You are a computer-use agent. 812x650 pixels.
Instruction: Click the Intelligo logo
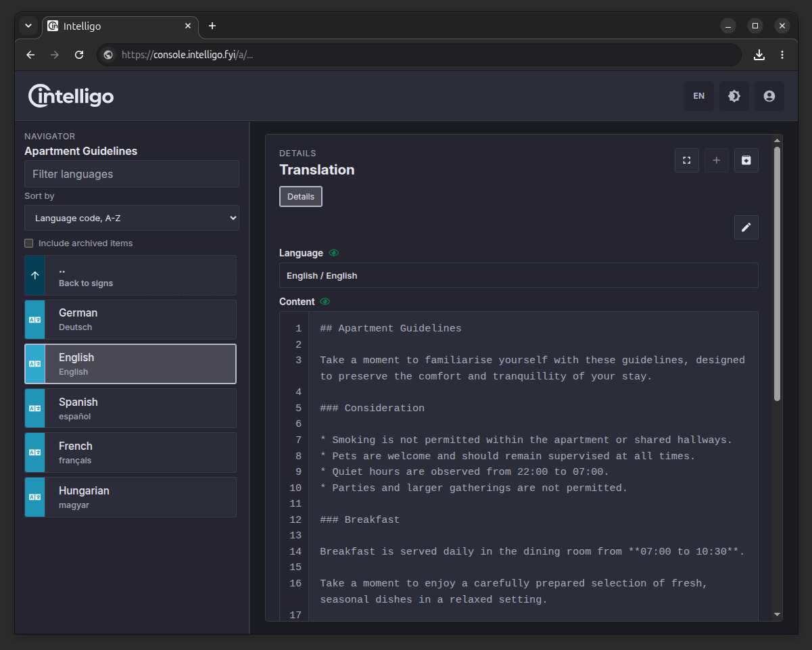(x=71, y=96)
